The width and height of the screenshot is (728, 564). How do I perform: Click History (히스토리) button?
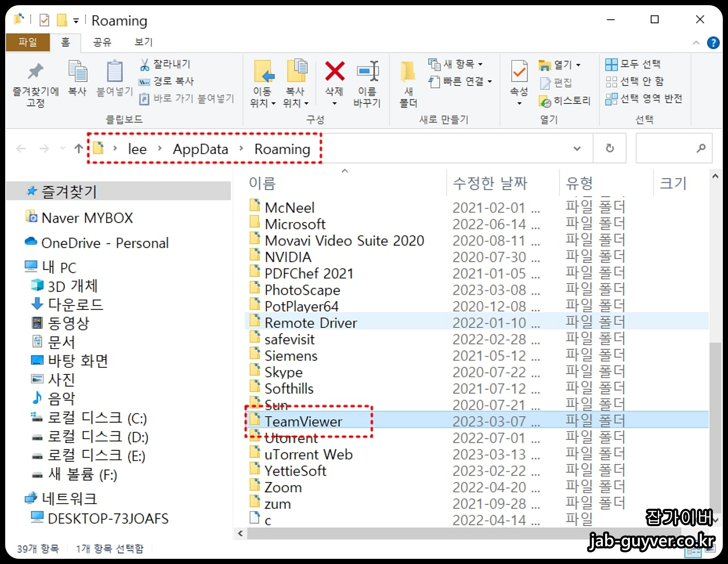point(564,101)
